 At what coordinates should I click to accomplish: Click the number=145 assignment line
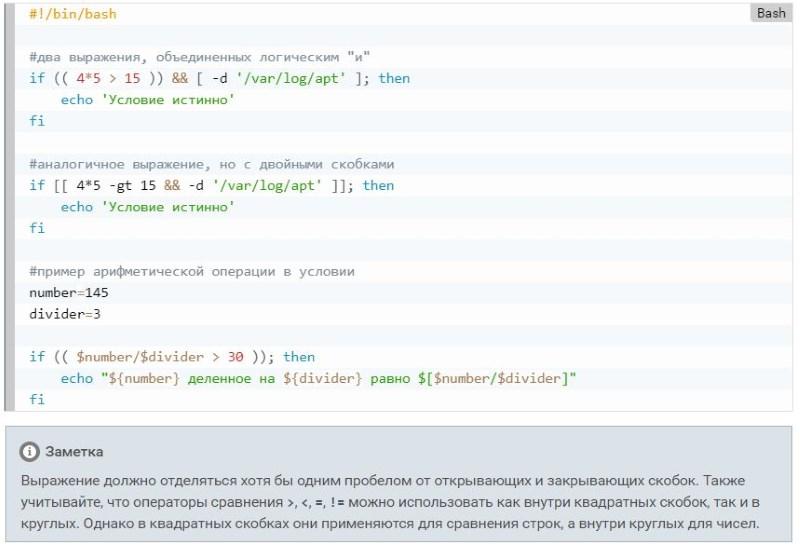(x=69, y=292)
